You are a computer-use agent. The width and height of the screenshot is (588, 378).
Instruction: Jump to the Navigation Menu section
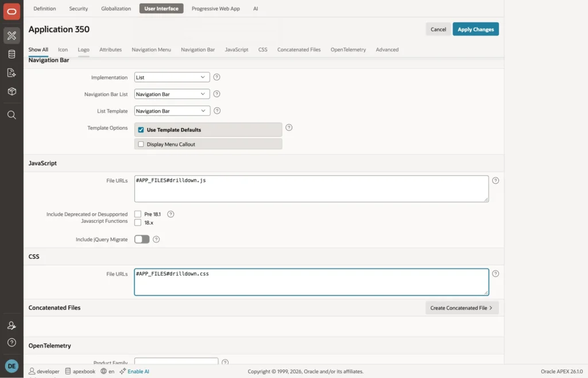151,49
